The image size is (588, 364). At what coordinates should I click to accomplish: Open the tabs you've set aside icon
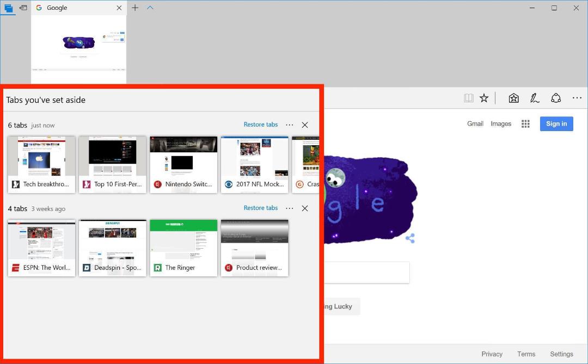(x=8, y=8)
